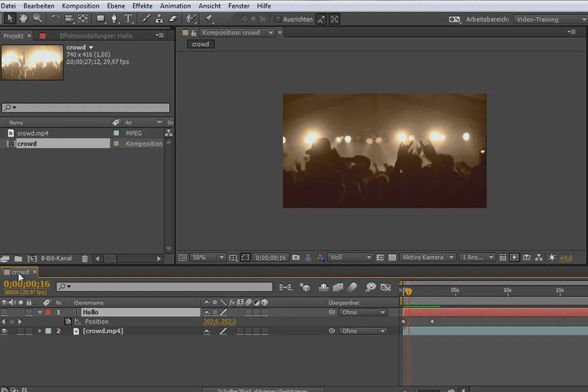Collapse the Hallo layer properties

point(40,312)
